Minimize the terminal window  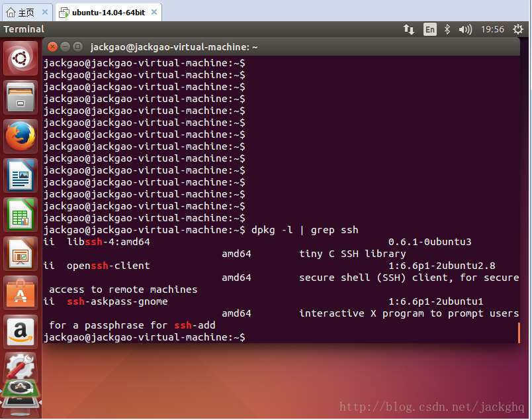pos(65,46)
